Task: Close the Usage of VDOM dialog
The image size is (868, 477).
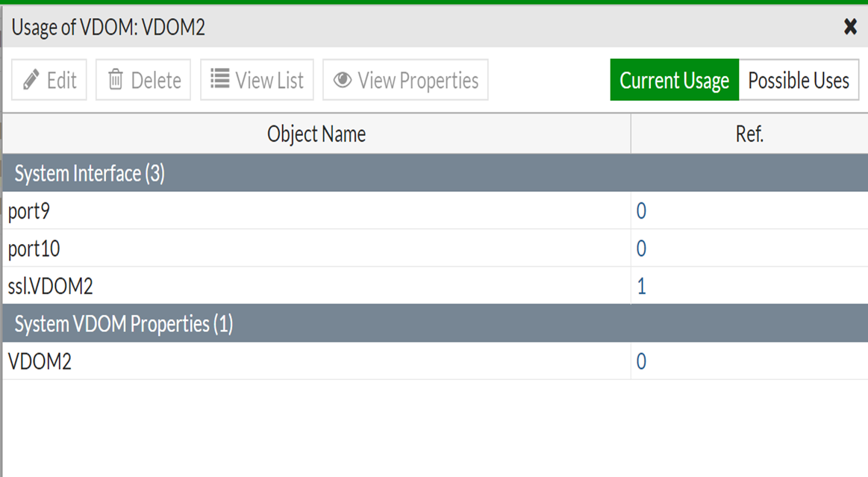Action: point(850,28)
